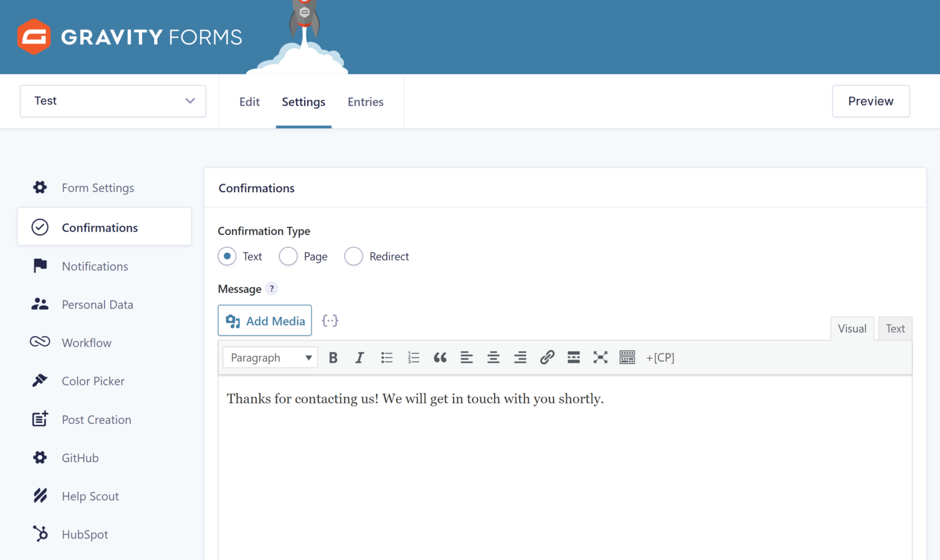Screen dimensions: 940x560
Task: Toggle bold formatting in editor toolbar
Action: (333, 357)
